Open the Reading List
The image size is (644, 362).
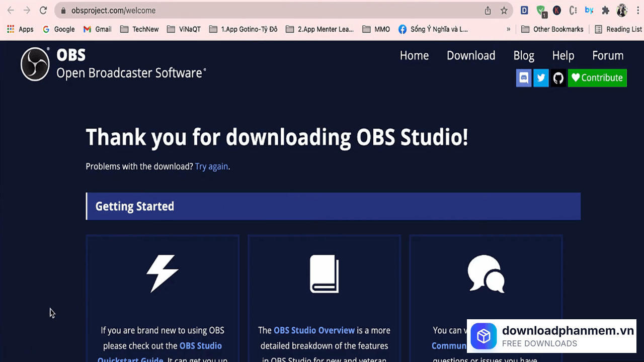[x=618, y=29]
